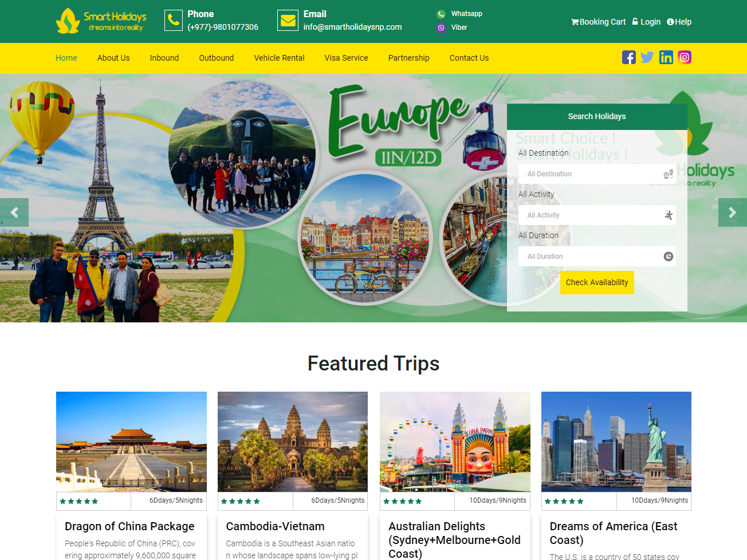
Task: Click the Viber icon
Action: point(441,27)
